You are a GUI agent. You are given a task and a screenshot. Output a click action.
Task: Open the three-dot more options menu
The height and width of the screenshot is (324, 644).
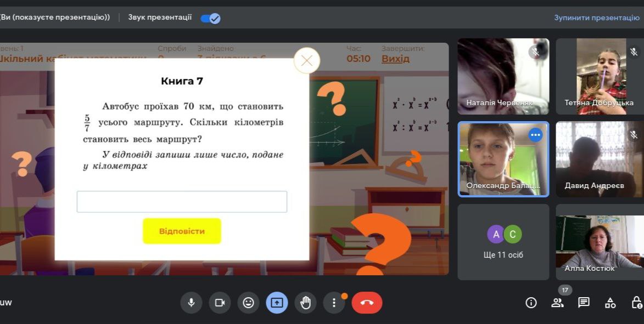point(334,303)
